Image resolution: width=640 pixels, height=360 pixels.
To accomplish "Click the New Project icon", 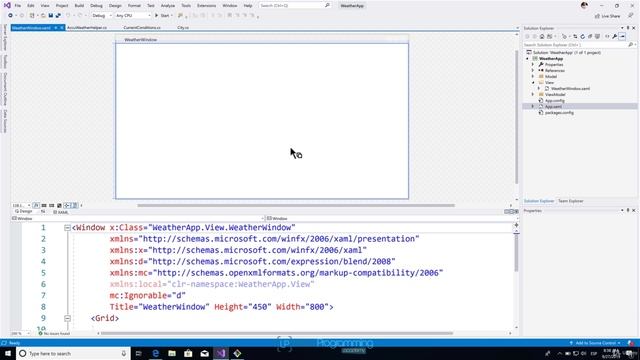I will coord(32,16).
